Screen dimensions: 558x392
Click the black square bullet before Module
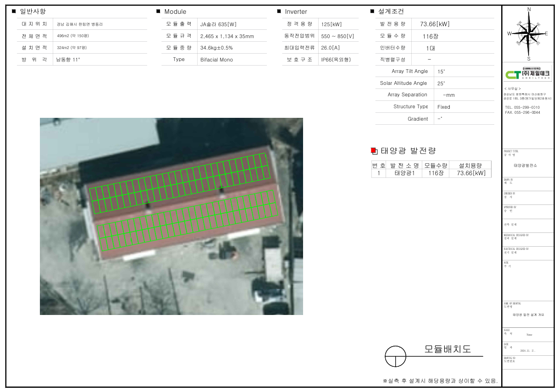(158, 11)
